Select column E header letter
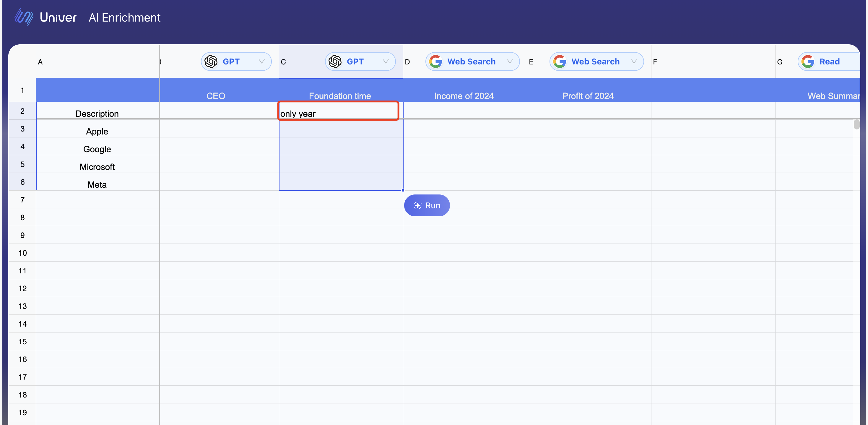Image resolution: width=868 pixels, height=425 pixels. [x=531, y=62]
